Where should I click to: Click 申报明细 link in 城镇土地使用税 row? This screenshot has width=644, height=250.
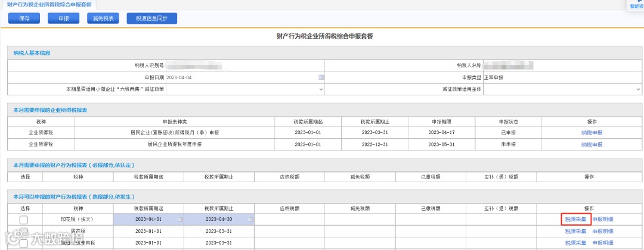point(603,243)
